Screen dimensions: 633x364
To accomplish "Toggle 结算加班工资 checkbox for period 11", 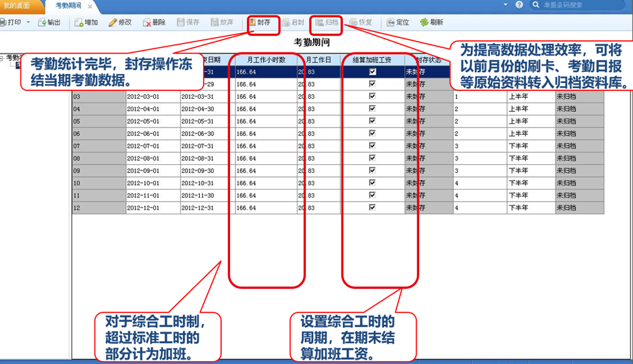I will pos(372,195).
